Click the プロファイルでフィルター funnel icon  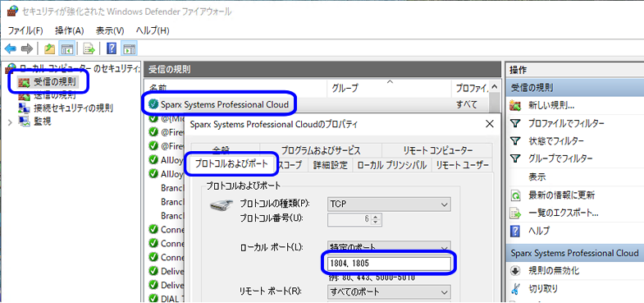click(x=515, y=123)
